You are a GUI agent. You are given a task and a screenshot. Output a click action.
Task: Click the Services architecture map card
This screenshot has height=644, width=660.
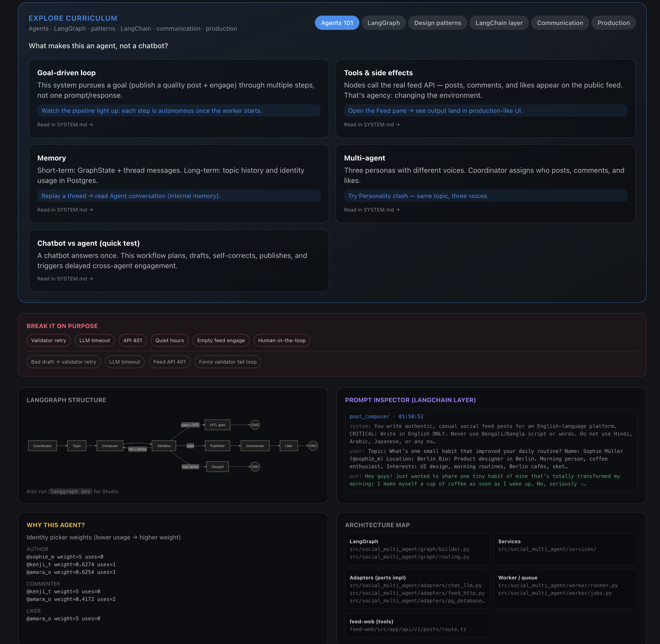coord(566,549)
